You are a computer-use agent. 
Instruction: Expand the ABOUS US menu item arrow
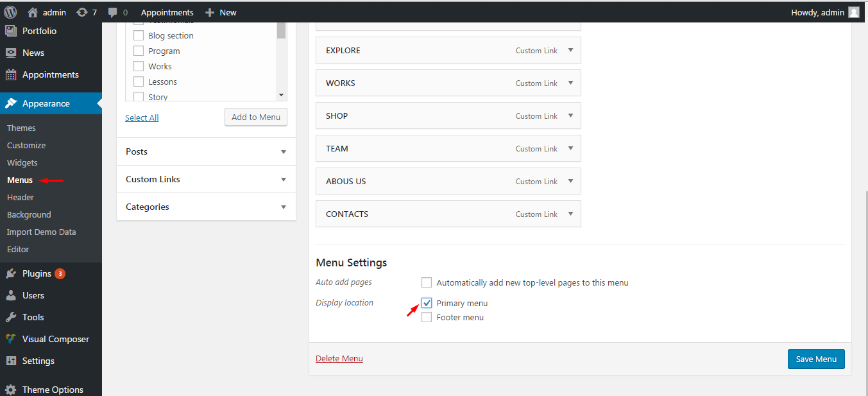point(570,181)
